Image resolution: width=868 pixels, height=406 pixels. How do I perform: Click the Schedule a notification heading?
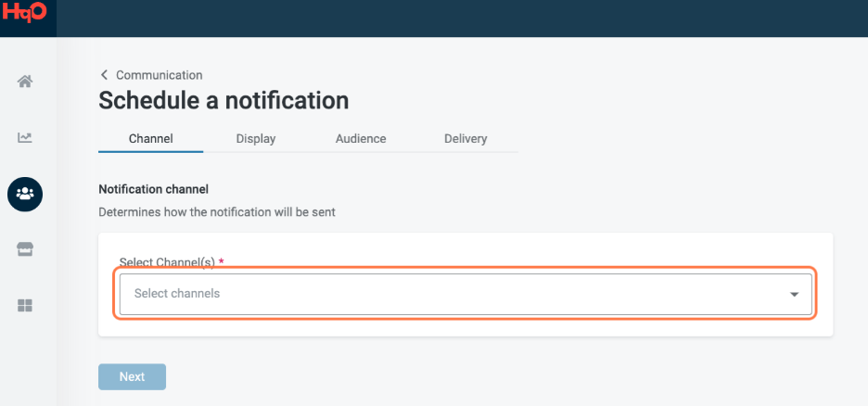click(x=223, y=100)
